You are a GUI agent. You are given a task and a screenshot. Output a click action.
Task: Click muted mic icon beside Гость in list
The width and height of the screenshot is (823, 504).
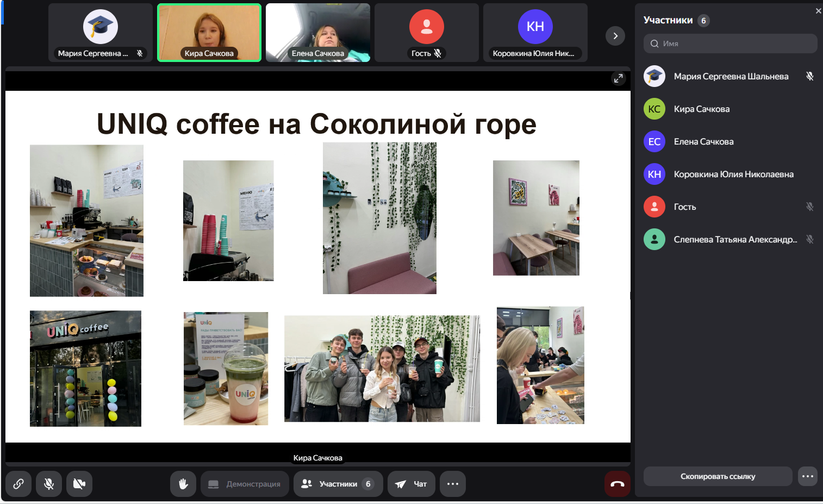tap(809, 207)
